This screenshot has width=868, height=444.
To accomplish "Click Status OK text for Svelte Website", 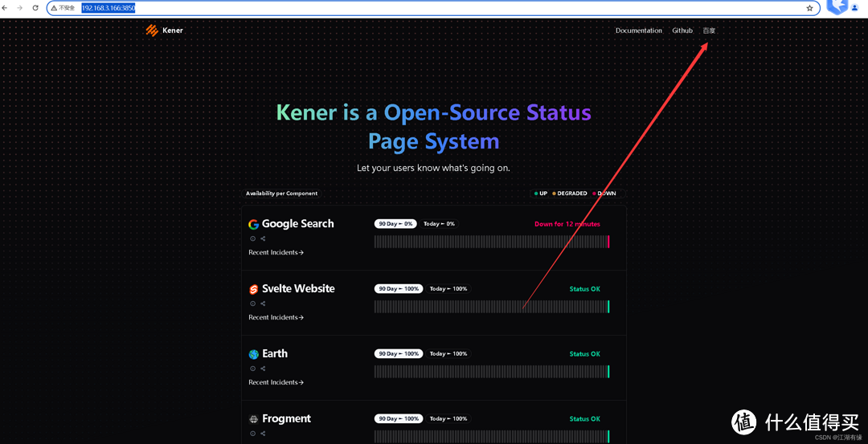I will click(x=584, y=288).
